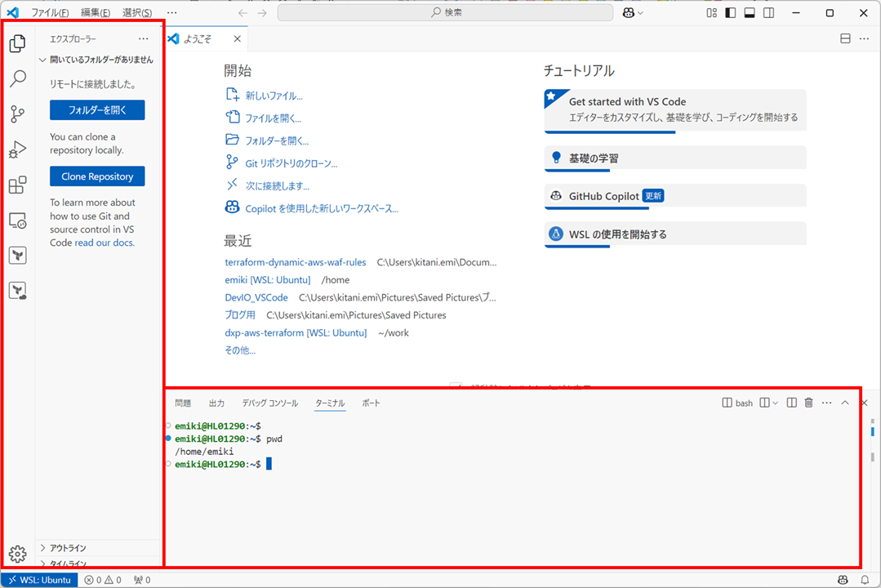Switch to the デバッグ コンソール tab
This screenshot has width=881, height=588.
tap(269, 403)
